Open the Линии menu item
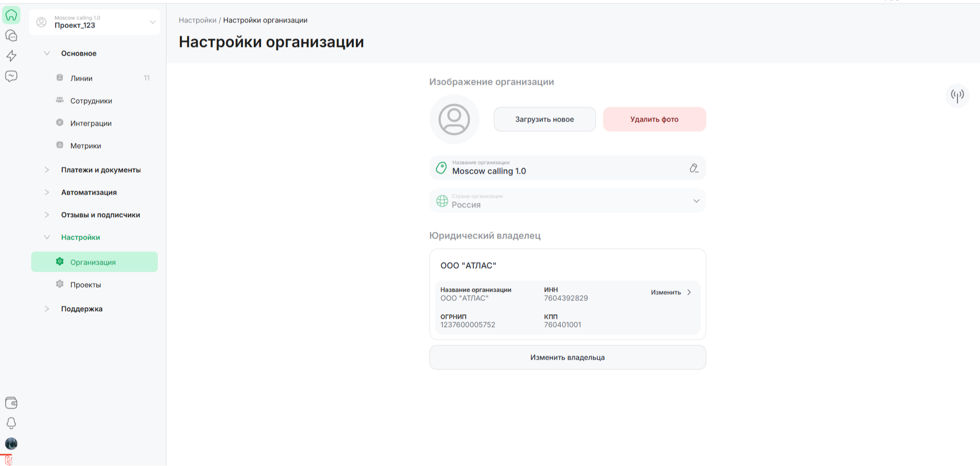The image size is (980, 466). coord(82,78)
